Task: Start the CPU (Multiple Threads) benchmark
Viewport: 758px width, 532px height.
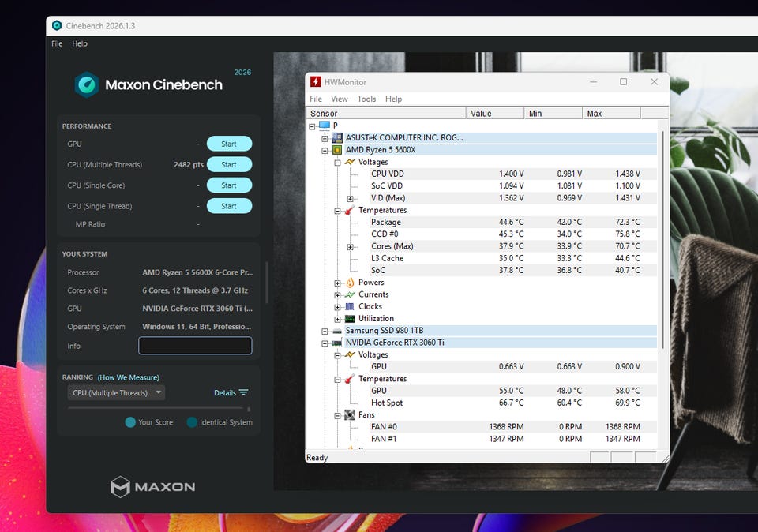Action: [x=229, y=164]
